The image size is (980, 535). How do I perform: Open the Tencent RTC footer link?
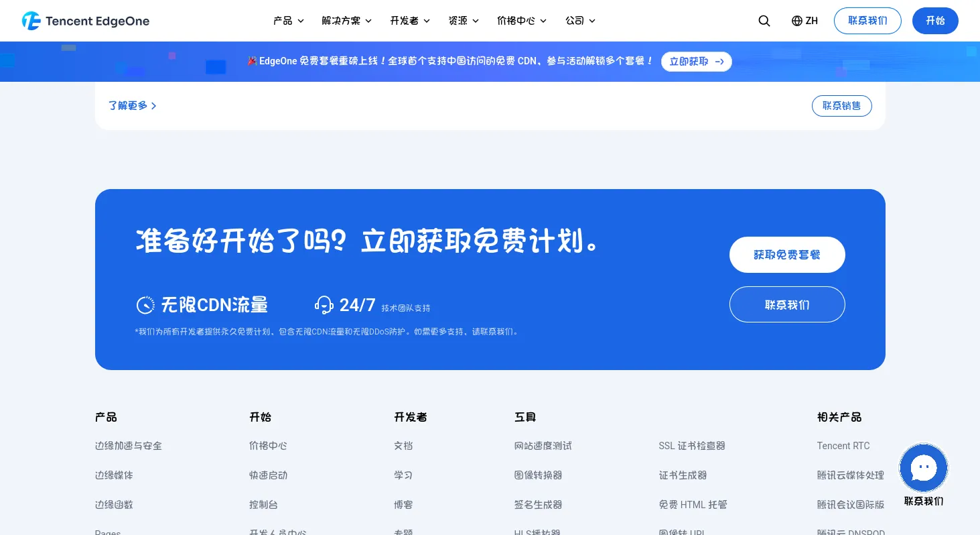click(x=843, y=446)
